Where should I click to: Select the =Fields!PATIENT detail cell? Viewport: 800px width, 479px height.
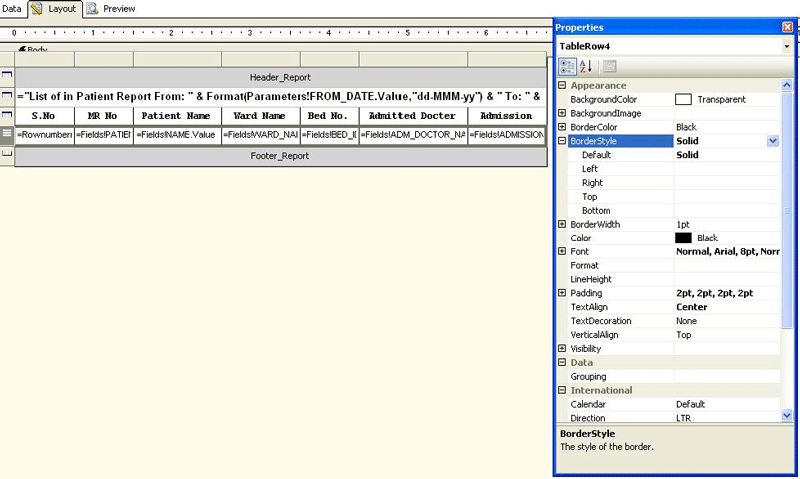click(104, 135)
